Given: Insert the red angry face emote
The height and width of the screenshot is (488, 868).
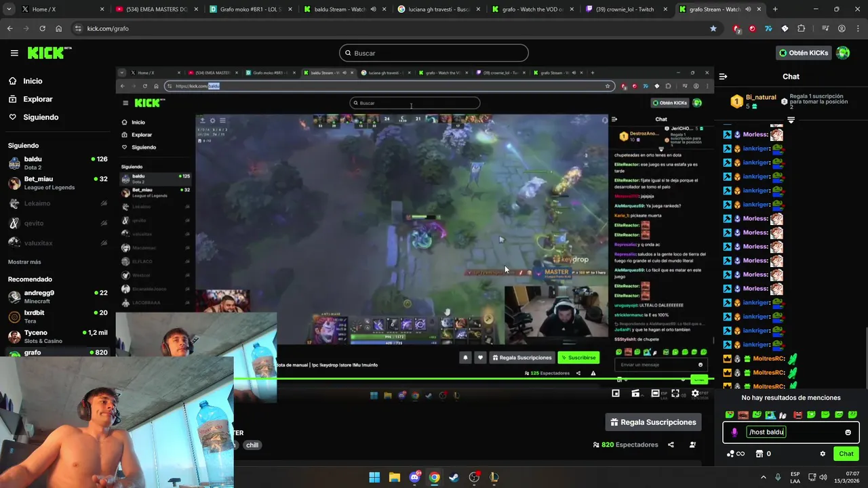Looking at the screenshot, I should (797, 415).
